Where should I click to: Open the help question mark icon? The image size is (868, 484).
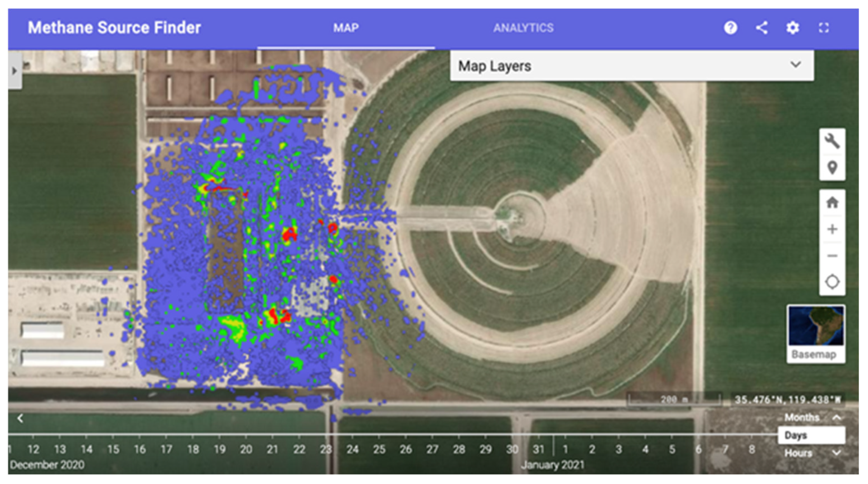[x=730, y=28]
